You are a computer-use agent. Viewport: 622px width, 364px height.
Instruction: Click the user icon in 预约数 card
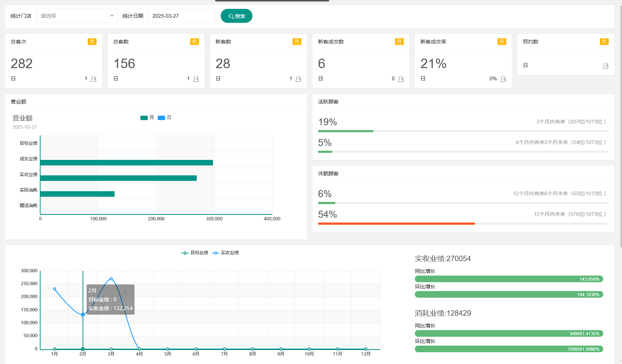(605, 66)
